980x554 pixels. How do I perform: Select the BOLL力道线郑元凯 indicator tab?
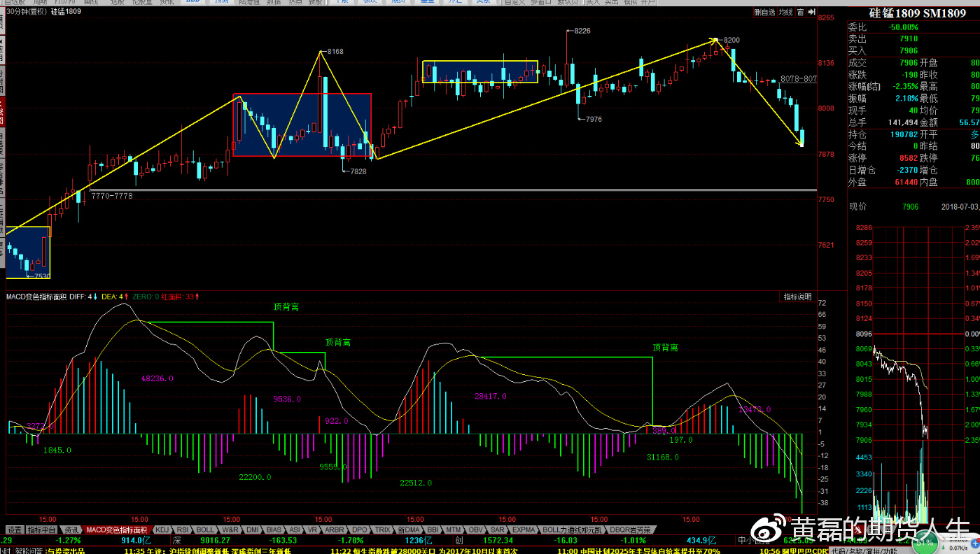(x=573, y=530)
